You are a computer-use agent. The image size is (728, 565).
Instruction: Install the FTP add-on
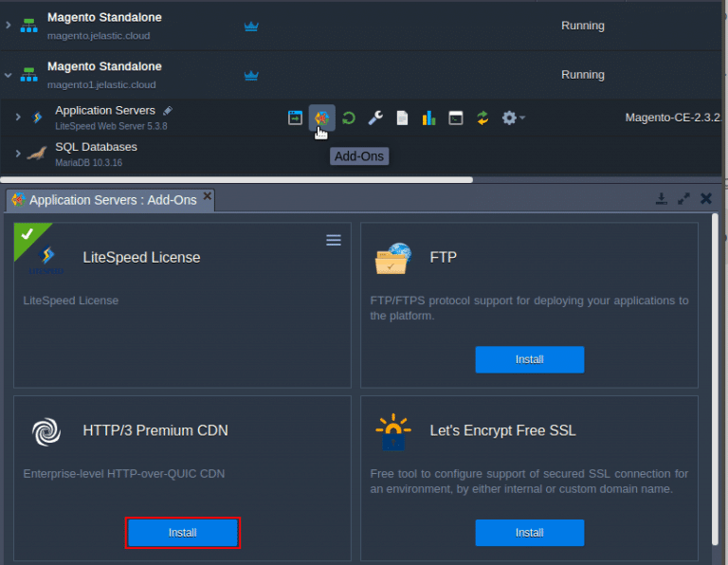coord(529,359)
